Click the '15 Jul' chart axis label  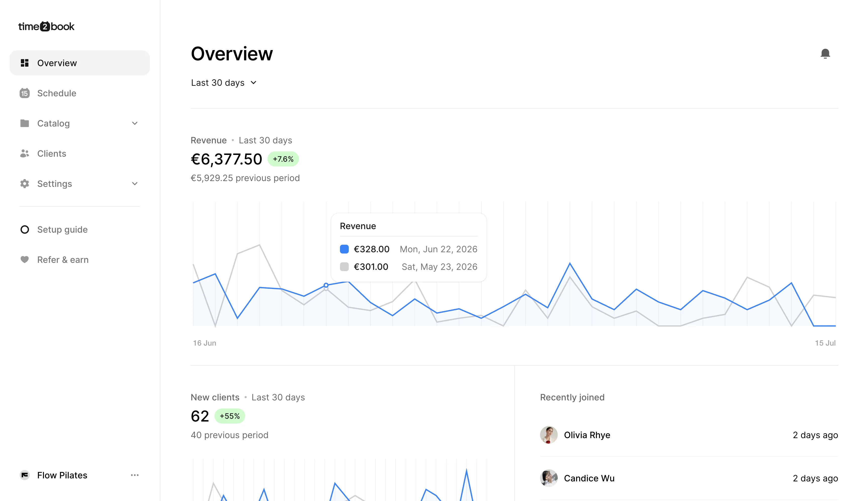coord(825,343)
